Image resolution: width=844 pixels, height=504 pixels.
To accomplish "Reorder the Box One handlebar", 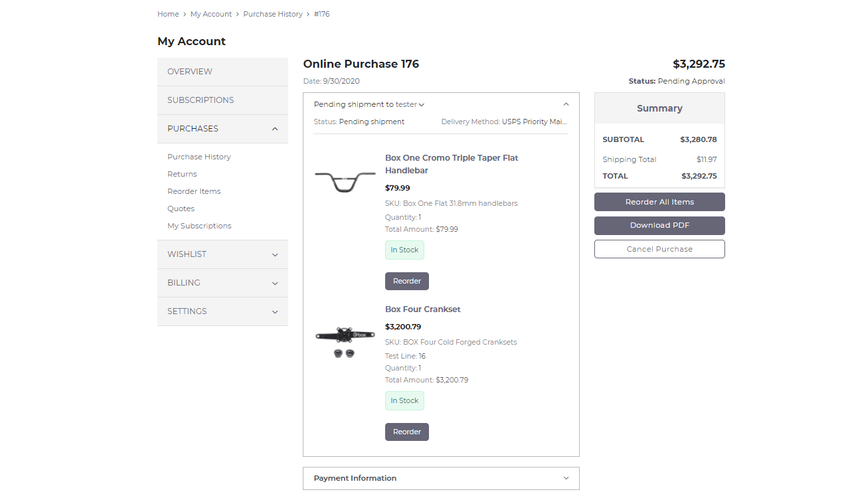I will pyautogui.click(x=407, y=281).
